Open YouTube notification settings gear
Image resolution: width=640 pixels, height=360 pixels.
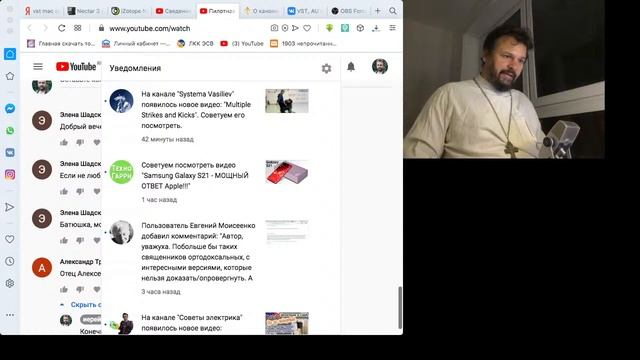[326, 68]
